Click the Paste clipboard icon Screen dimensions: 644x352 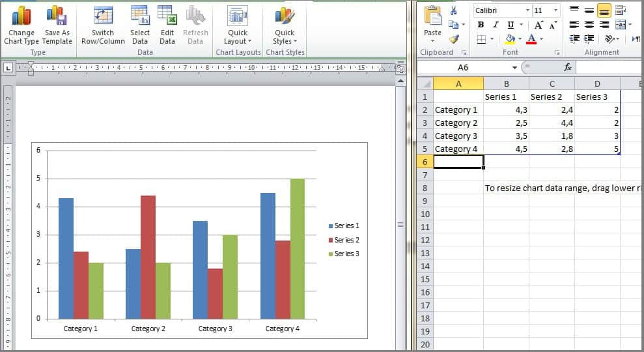click(x=432, y=16)
